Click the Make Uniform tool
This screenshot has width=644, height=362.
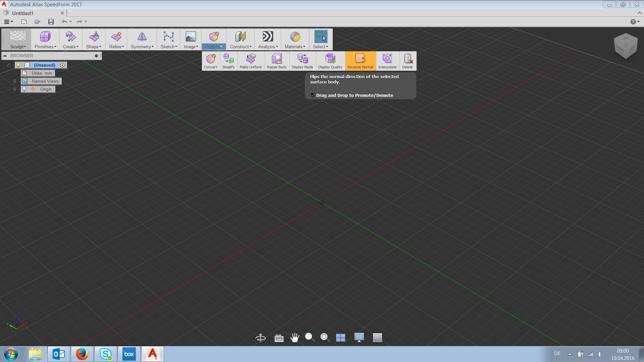tap(251, 61)
